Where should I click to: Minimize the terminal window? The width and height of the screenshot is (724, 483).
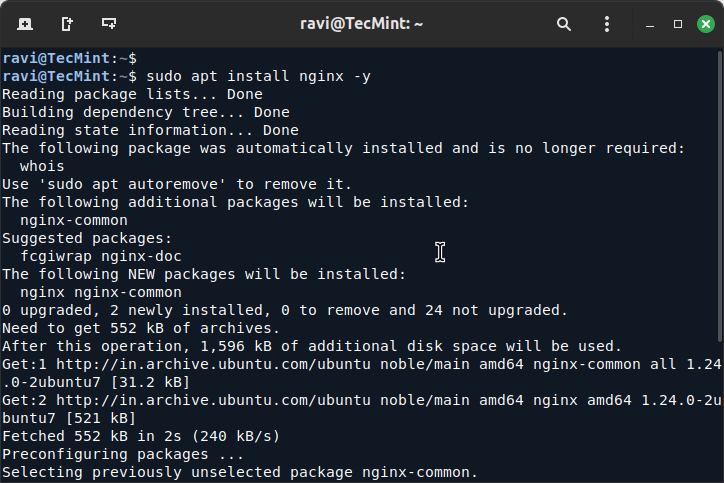652,23
